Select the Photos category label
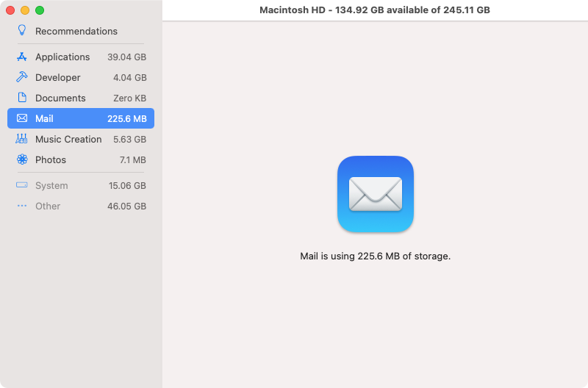This screenshot has width=588, height=388. [x=51, y=160]
